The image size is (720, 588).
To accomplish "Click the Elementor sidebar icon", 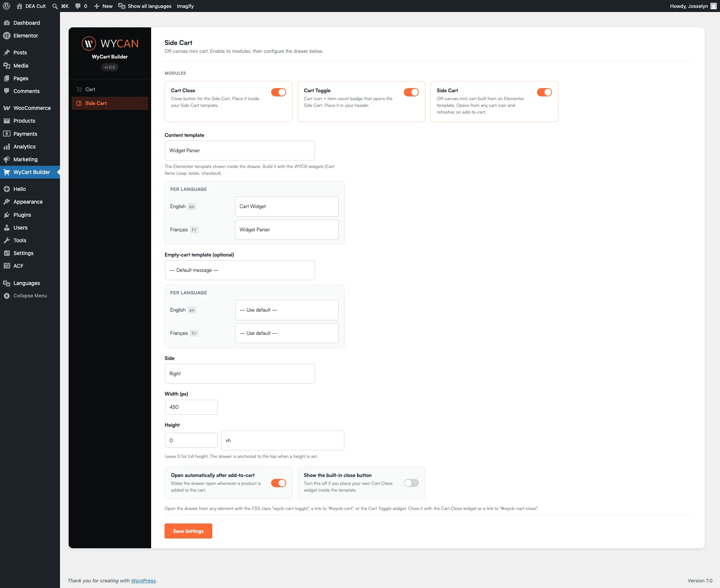I will click(7, 36).
